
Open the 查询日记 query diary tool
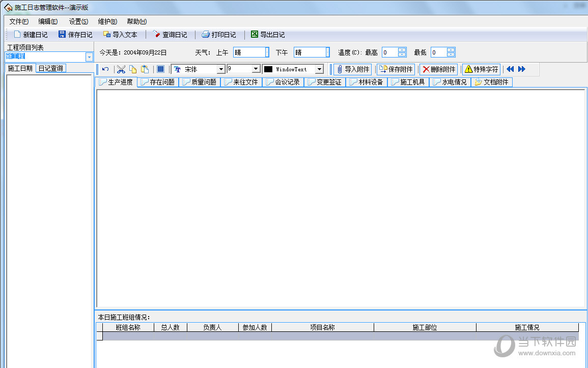170,35
